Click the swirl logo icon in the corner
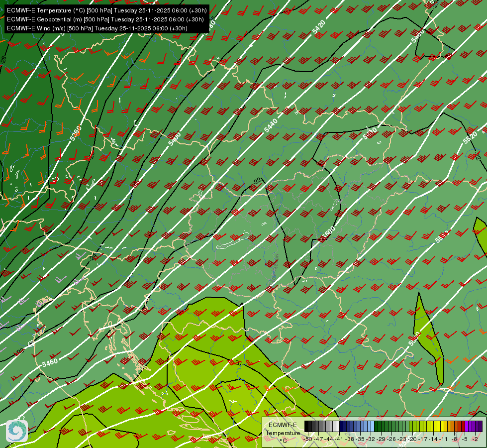Viewport: 487px width, 448px height. [x=17, y=431]
